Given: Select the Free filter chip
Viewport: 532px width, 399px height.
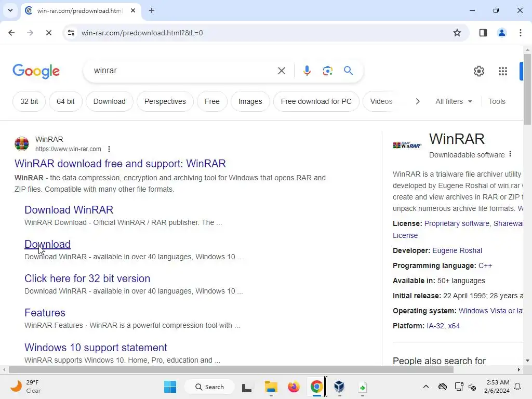Looking at the screenshot, I should click(212, 101).
